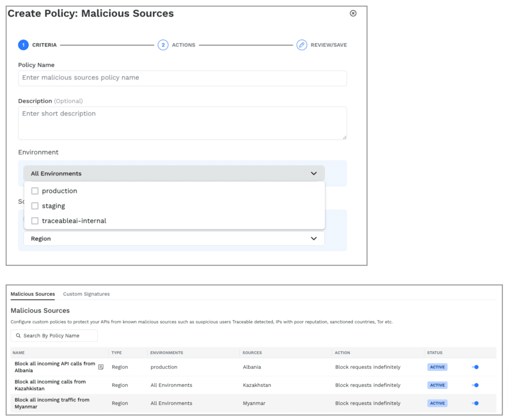This screenshot has width=508, height=420.
Task: Open the Kazakhstan blocking policy
Action: [50, 385]
